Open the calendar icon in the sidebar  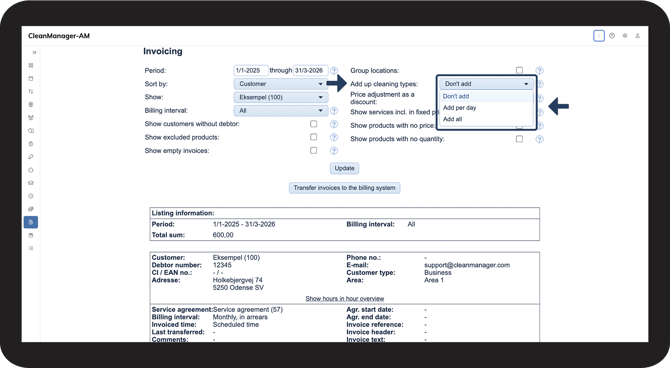pos(31,79)
